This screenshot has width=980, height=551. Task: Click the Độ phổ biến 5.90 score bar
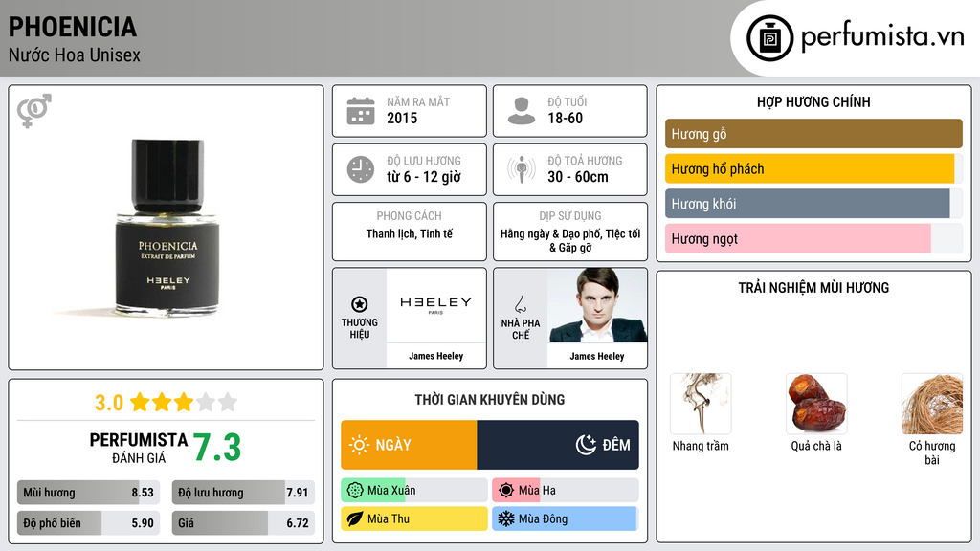pos(88,523)
